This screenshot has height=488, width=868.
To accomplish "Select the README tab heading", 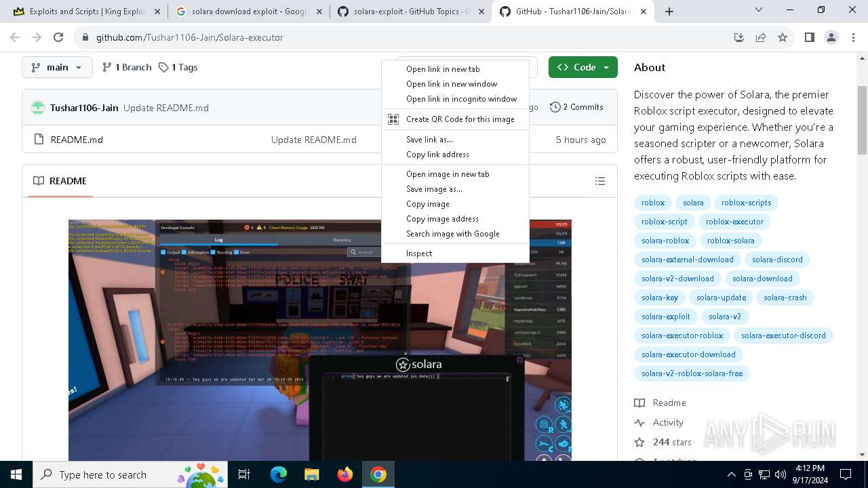I will pyautogui.click(x=60, y=181).
